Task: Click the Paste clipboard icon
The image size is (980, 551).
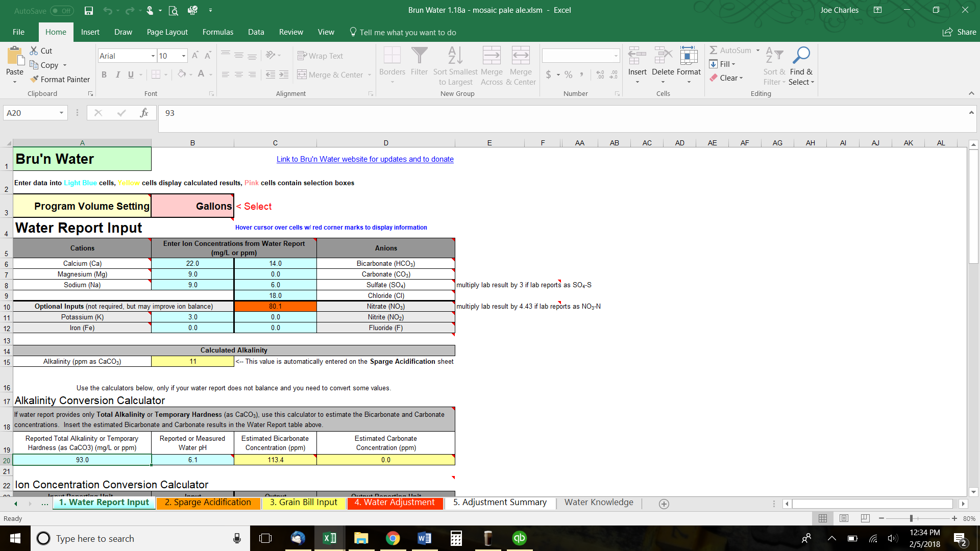Action: point(15,57)
